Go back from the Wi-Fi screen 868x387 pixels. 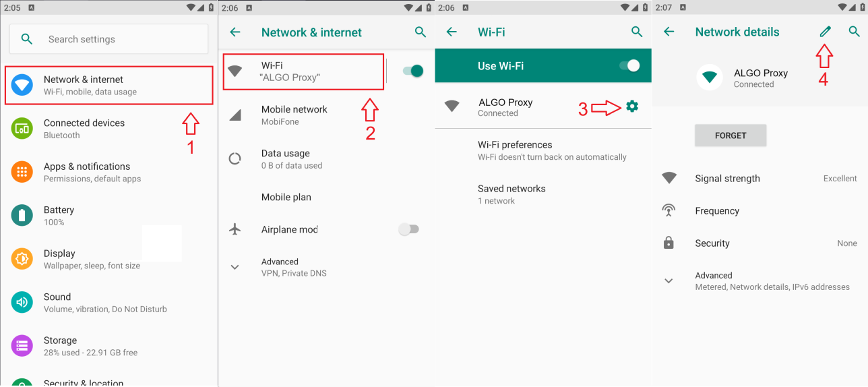[452, 32]
